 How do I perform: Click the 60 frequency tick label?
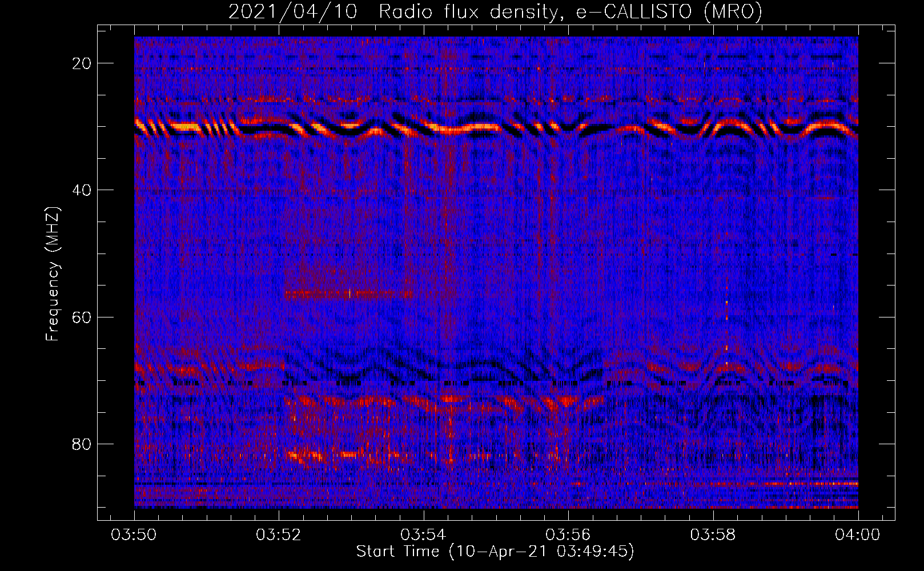tap(82, 317)
